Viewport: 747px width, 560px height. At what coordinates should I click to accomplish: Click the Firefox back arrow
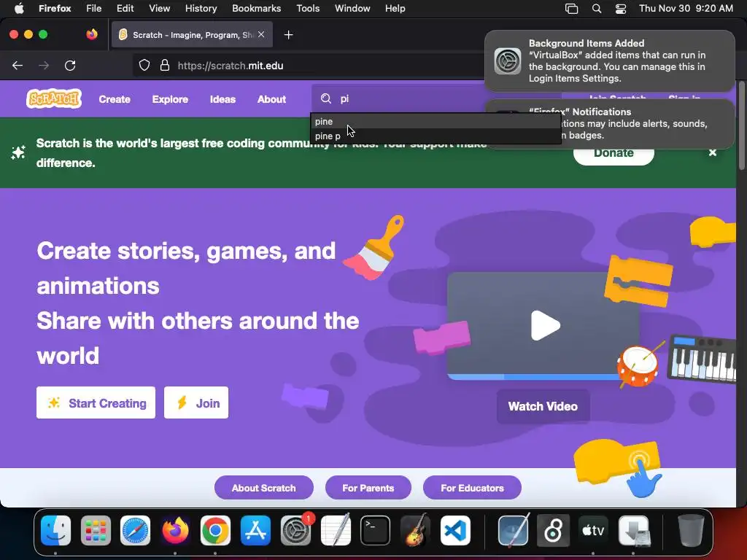coord(18,66)
